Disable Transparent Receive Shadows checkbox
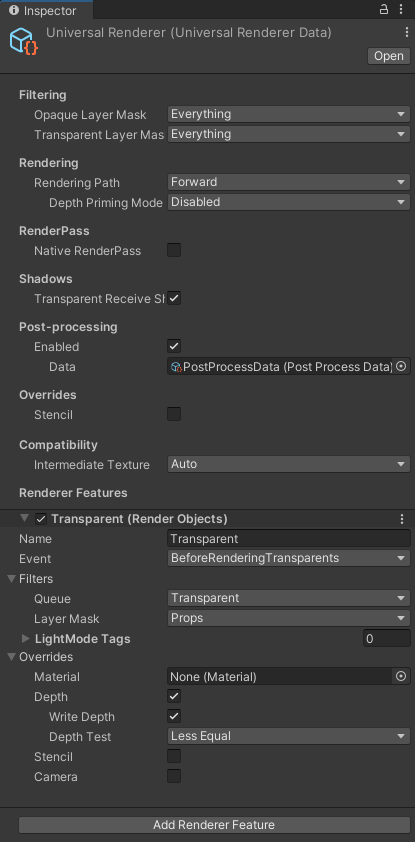This screenshot has height=842, width=415. (x=174, y=299)
